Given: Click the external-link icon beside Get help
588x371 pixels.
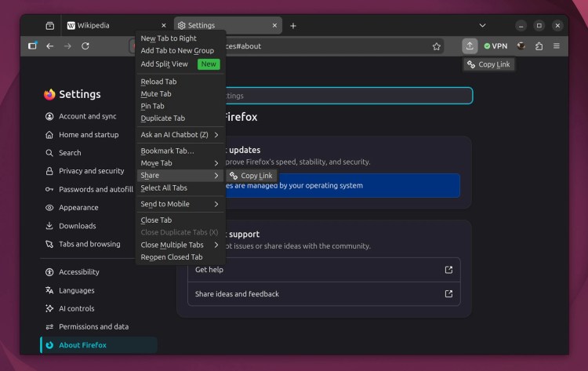Looking at the screenshot, I should coord(448,270).
